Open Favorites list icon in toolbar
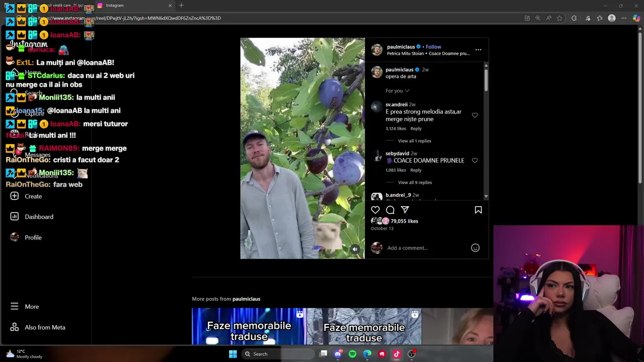Viewport: 644px width, 362px height. click(x=600, y=18)
